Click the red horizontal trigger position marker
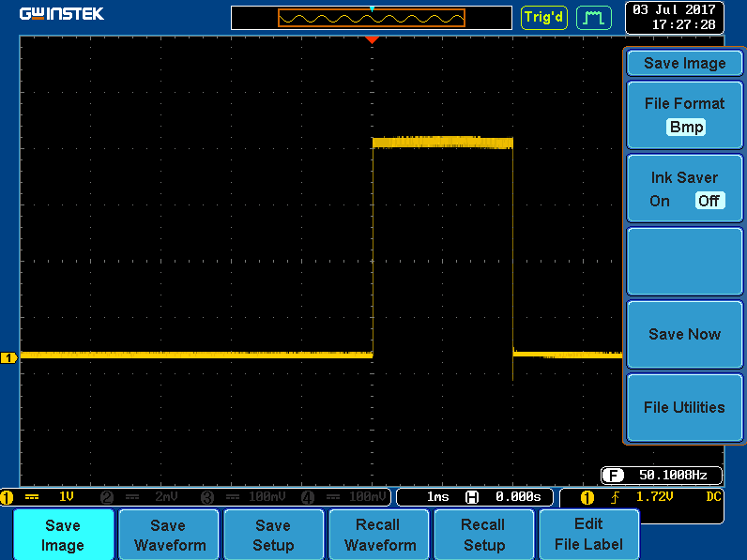Screen dimensions: 747x560 (x=372, y=40)
